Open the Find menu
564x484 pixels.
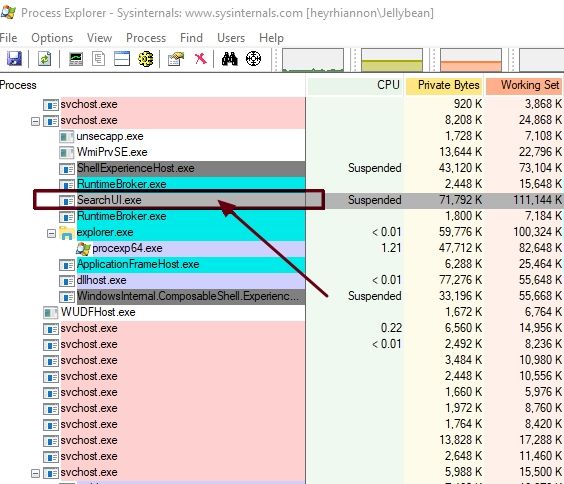coord(191,38)
